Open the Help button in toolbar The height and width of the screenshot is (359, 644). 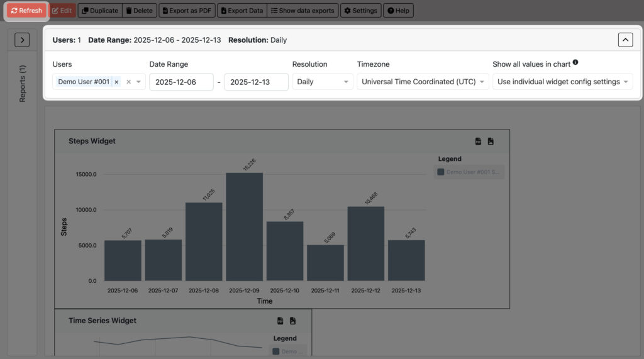(398, 11)
